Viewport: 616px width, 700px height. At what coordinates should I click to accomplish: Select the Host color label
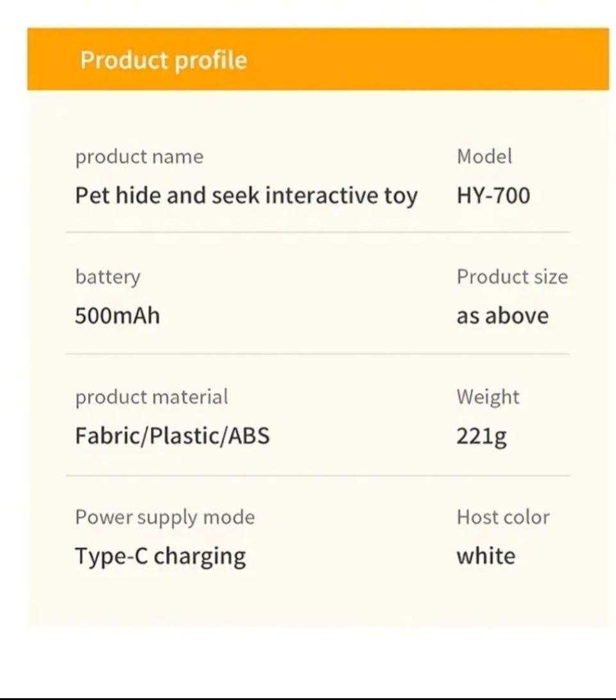click(x=503, y=517)
